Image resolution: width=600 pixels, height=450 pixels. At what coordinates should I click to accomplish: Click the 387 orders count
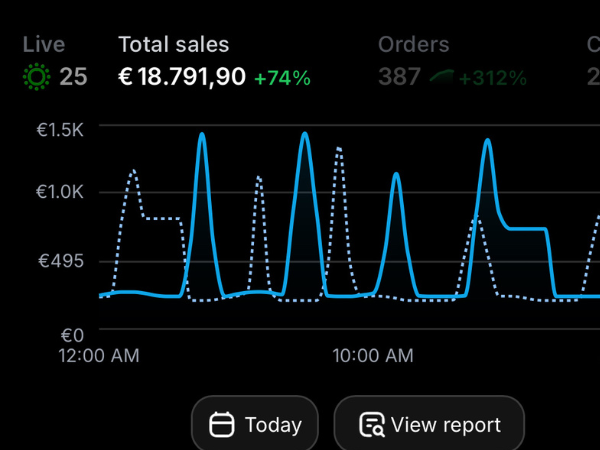click(x=399, y=77)
